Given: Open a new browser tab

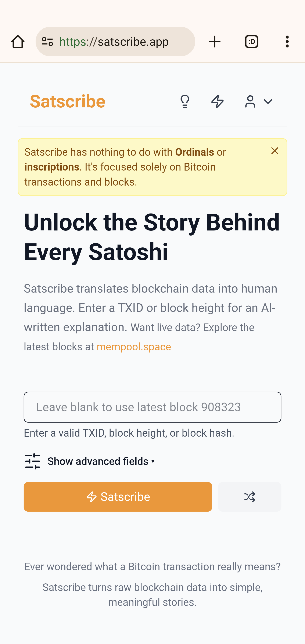Looking at the screenshot, I should pos(215,42).
